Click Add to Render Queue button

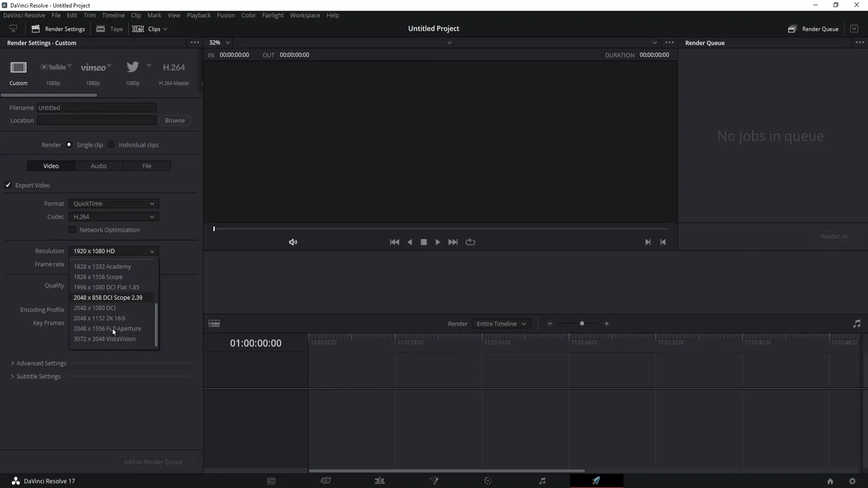pos(153,461)
